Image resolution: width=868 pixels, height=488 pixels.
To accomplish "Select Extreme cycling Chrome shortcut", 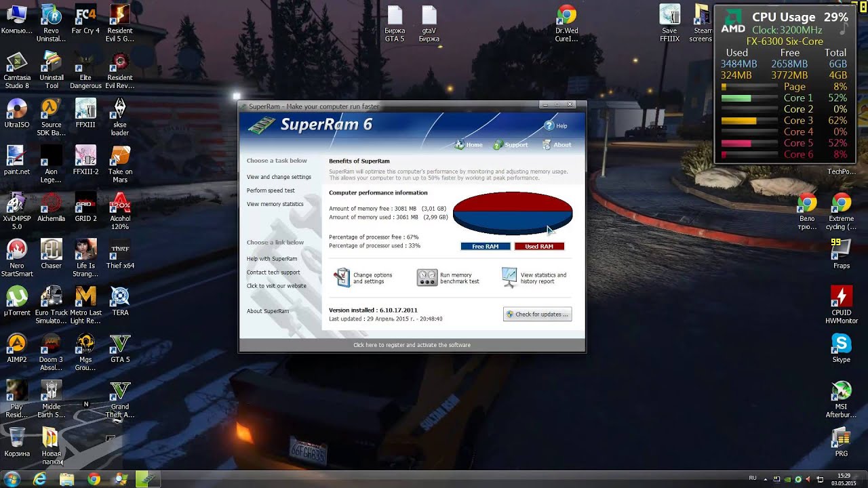I will click(841, 211).
